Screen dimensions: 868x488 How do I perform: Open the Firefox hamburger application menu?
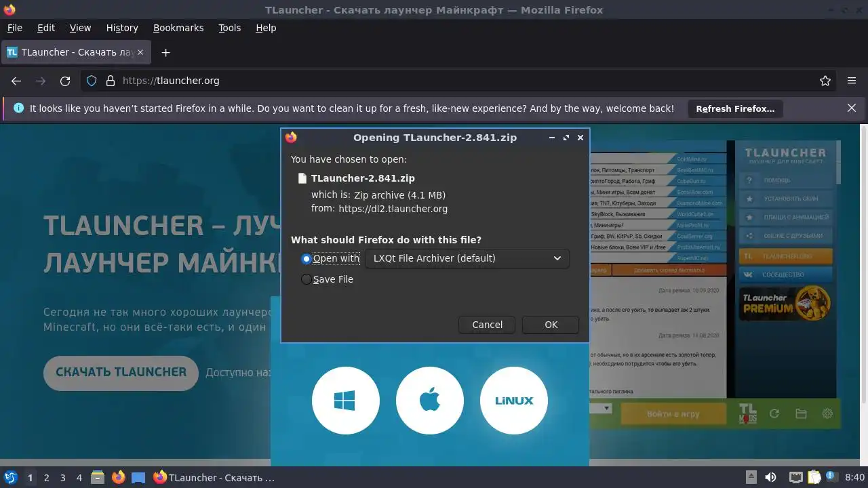click(x=852, y=81)
